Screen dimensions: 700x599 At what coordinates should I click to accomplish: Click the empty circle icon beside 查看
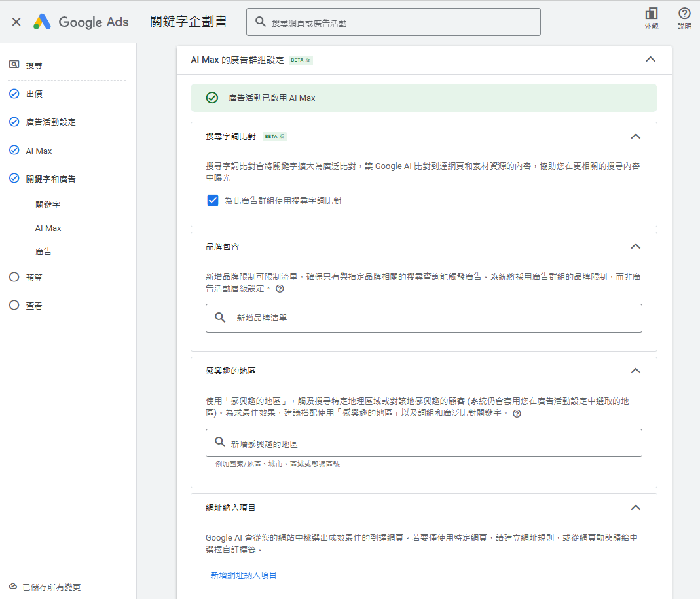(x=14, y=305)
